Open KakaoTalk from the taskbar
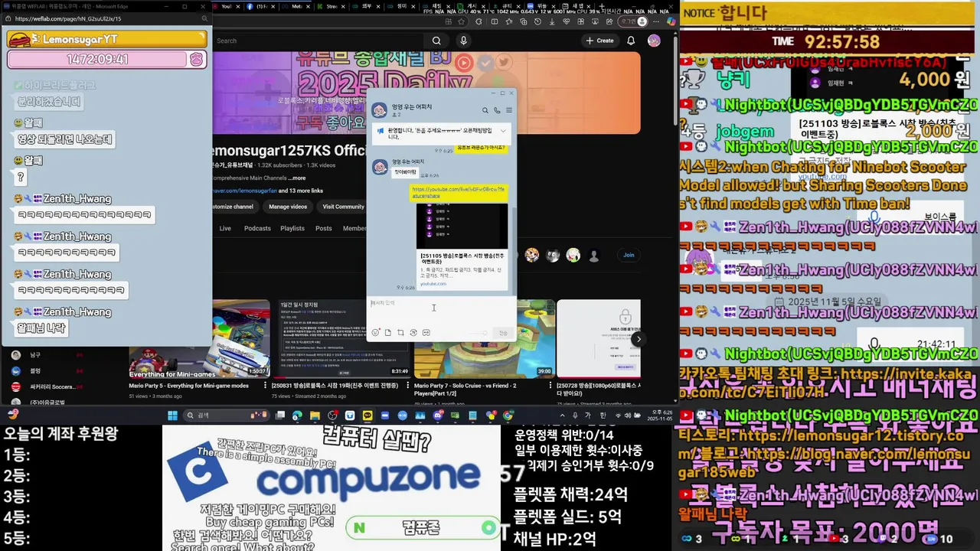This screenshot has height=551, width=980. click(x=367, y=416)
